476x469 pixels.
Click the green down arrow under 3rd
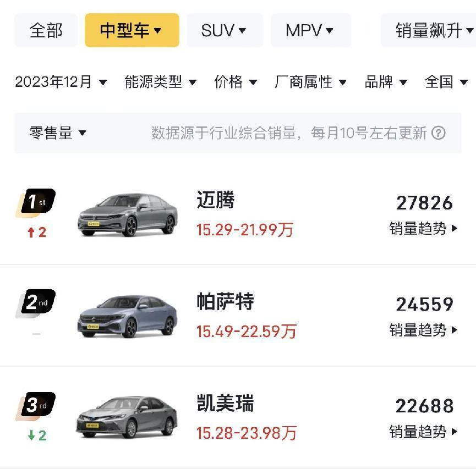coord(31,435)
